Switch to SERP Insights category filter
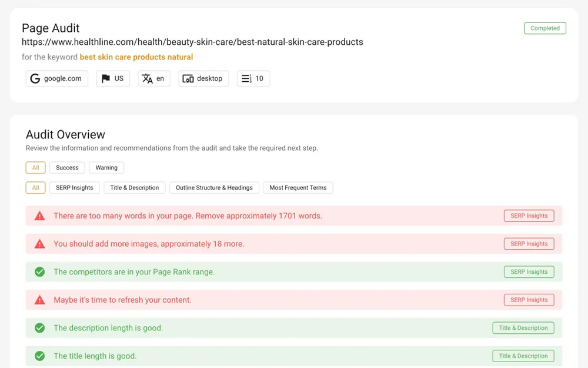This screenshot has width=588, height=368. (75, 188)
